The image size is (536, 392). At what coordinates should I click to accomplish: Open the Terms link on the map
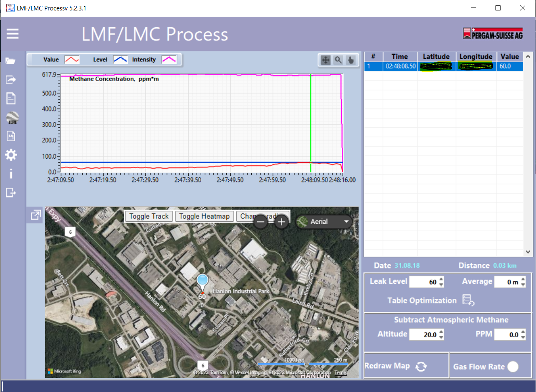[x=341, y=372]
